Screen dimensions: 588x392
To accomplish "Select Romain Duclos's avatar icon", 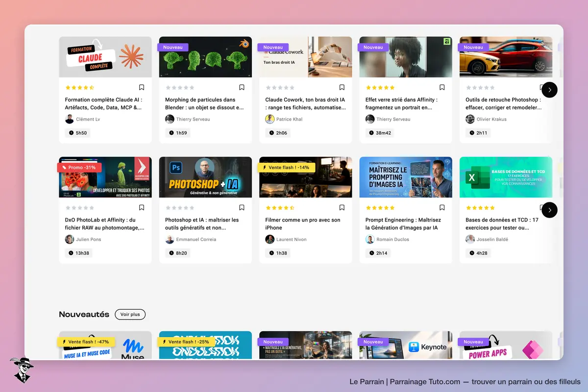I will pos(370,240).
